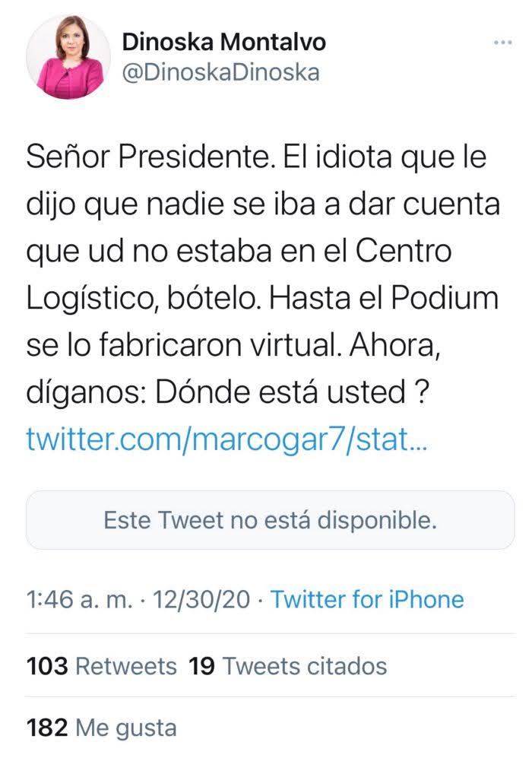
Task: Click the 'Este Tweet no está disponible' box
Action: (x=270, y=520)
